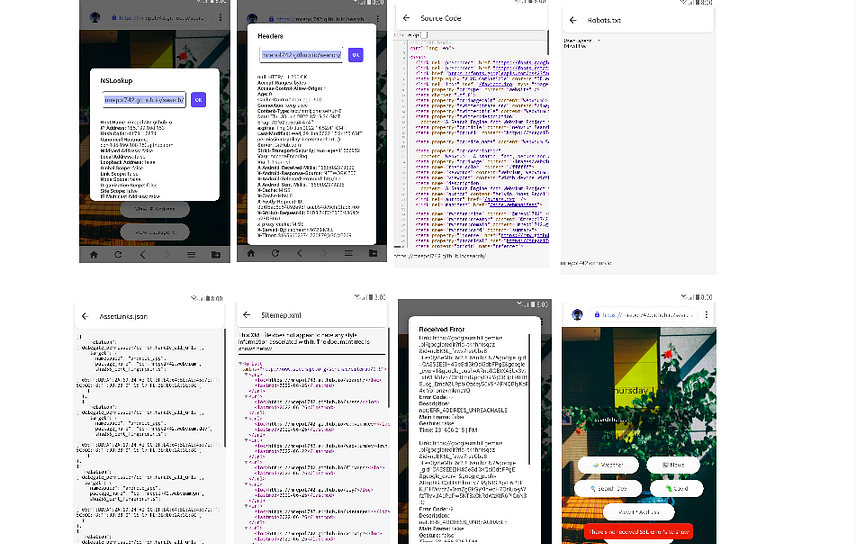This screenshot has width=856, height=544.
Task: Tap the back chevron in Headers screen toolbar
Action: pos(299,253)
